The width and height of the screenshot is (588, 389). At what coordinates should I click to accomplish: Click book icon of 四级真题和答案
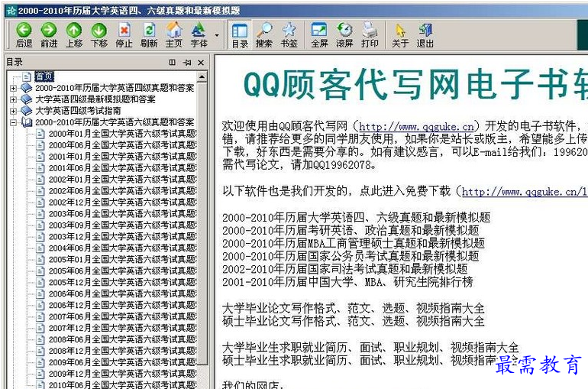pos(27,88)
